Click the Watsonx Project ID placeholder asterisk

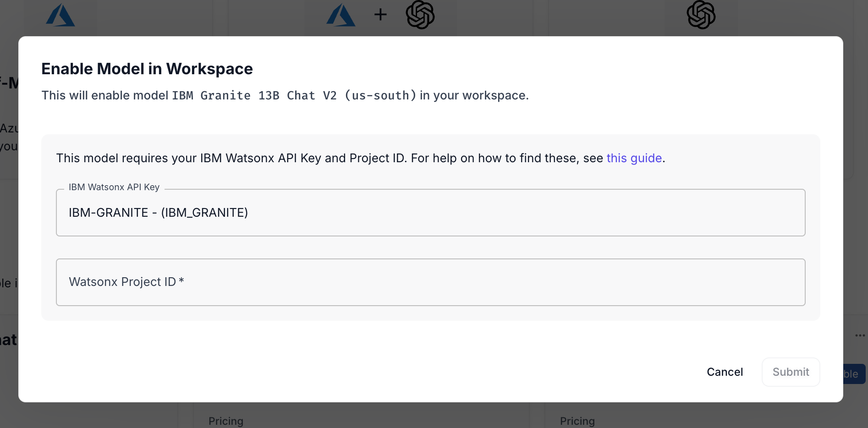181,280
